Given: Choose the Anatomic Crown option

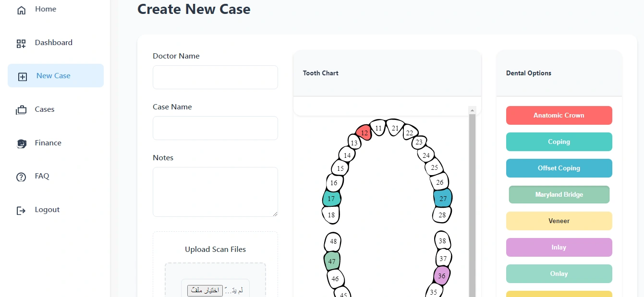Looking at the screenshot, I should tap(559, 115).
